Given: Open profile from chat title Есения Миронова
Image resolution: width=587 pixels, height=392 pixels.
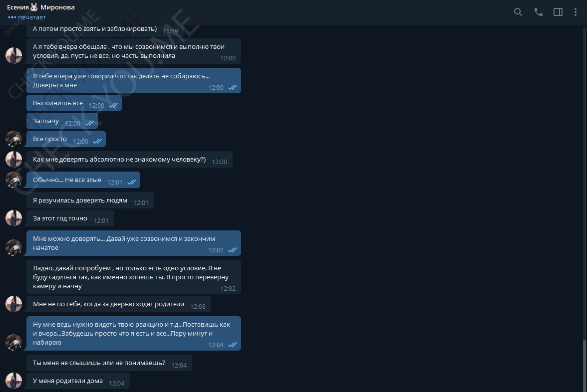Looking at the screenshot, I should point(41,7).
